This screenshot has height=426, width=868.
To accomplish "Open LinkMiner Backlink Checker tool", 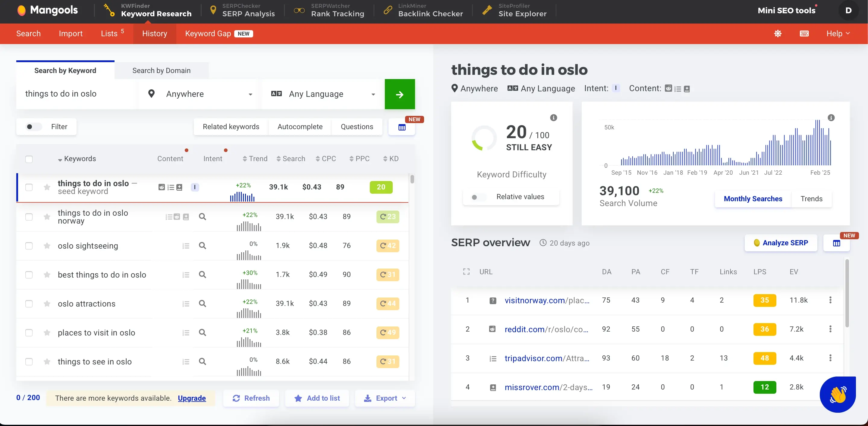I will pos(423,11).
